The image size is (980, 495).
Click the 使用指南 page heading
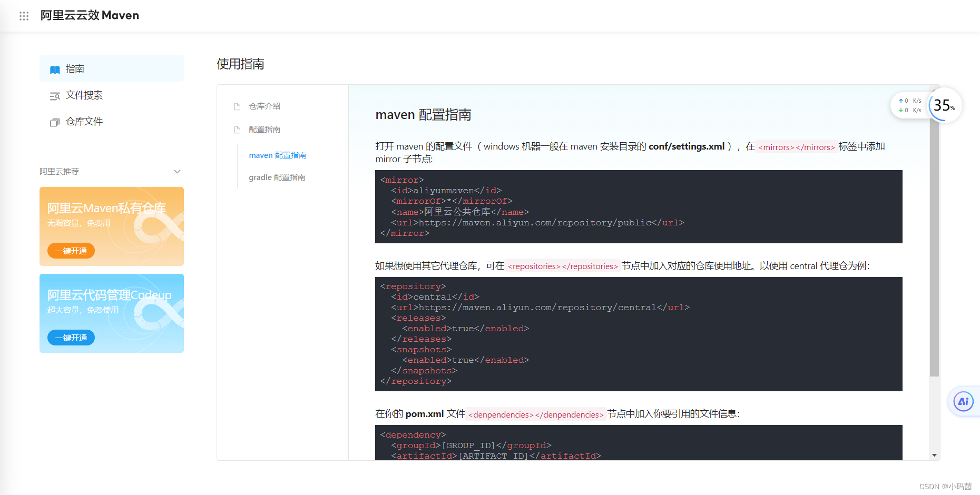[240, 64]
